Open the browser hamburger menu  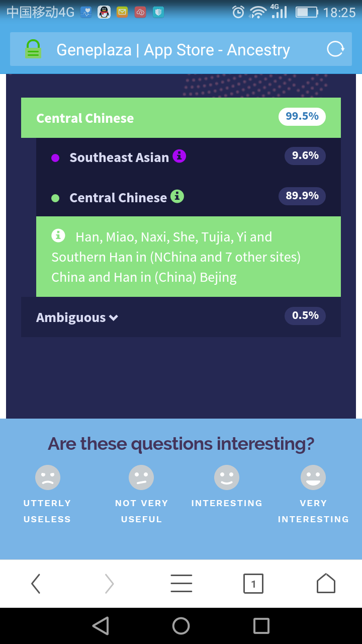click(181, 584)
